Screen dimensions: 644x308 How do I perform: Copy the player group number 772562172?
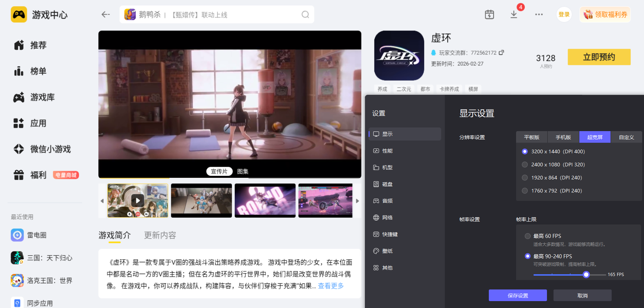(x=502, y=53)
